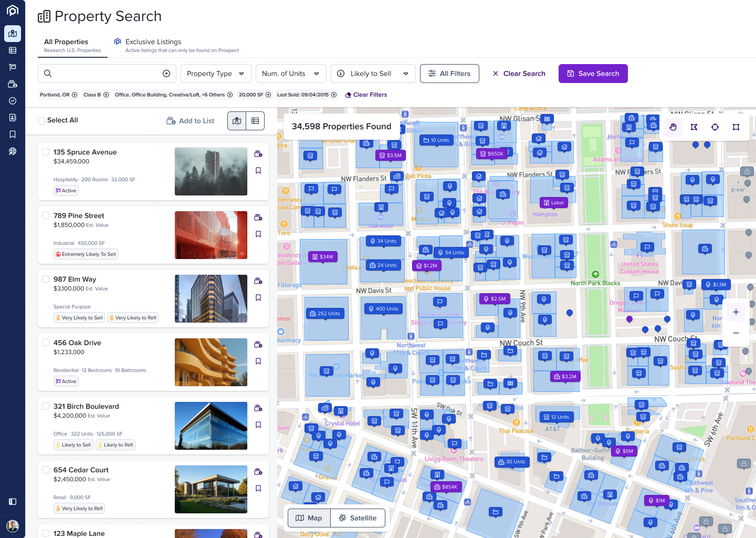Open the 135 Spruce Avenue listing title
The height and width of the screenshot is (538, 756).
tap(85, 152)
